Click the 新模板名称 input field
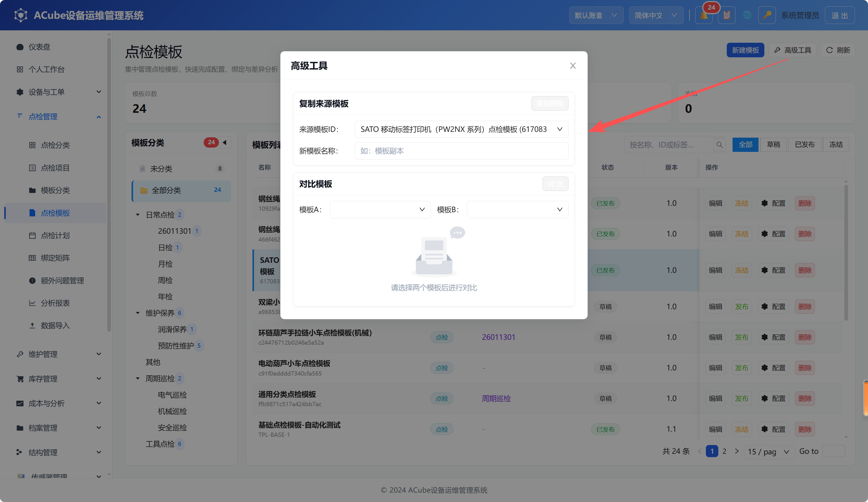 pos(461,151)
